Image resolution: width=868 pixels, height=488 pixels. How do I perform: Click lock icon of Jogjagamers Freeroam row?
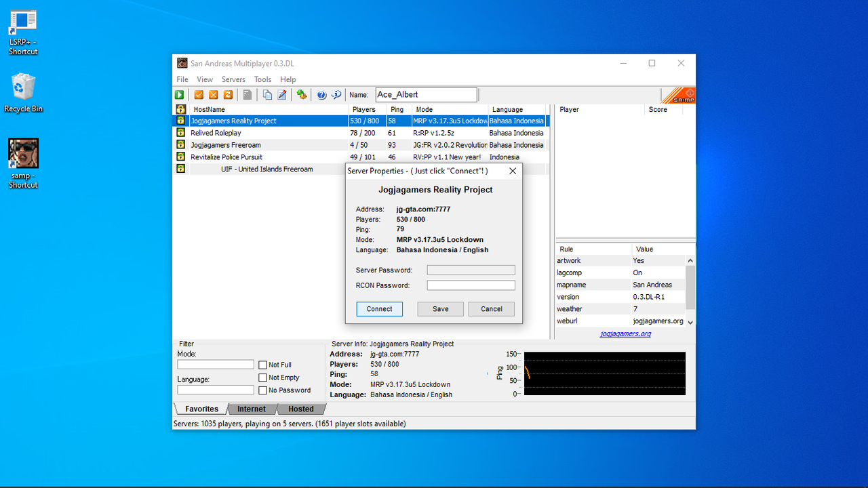(x=180, y=145)
